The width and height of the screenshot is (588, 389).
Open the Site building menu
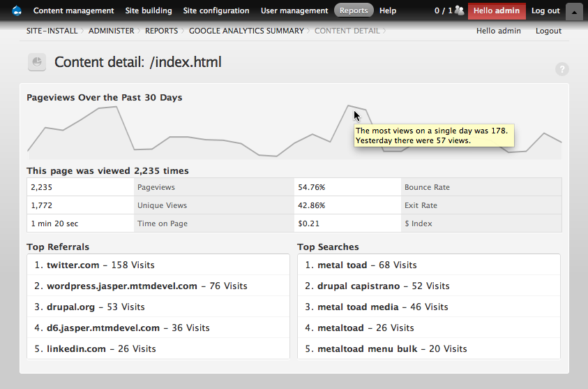148,10
